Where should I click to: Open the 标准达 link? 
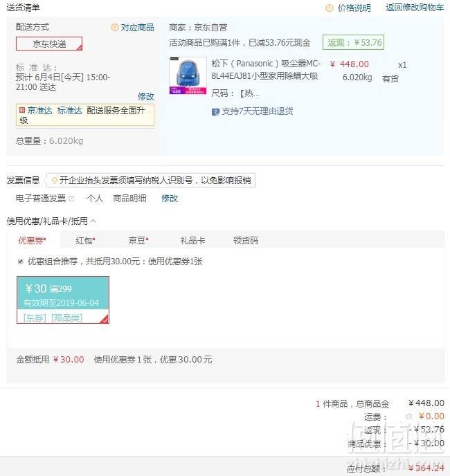coord(69,111)
